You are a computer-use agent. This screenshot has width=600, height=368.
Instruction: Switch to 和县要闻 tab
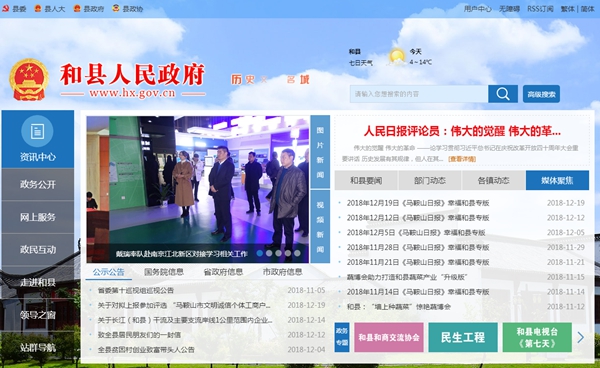[366, 180]
